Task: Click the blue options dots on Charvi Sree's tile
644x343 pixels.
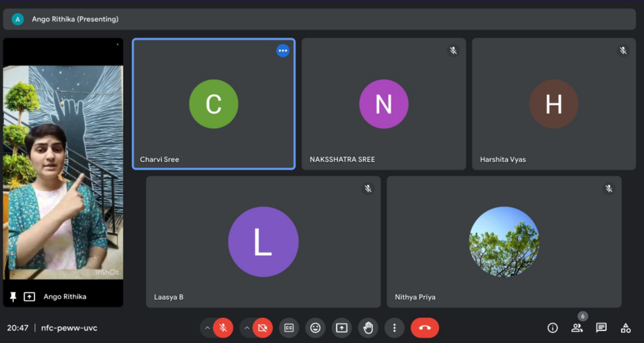Action: point(283,51)
